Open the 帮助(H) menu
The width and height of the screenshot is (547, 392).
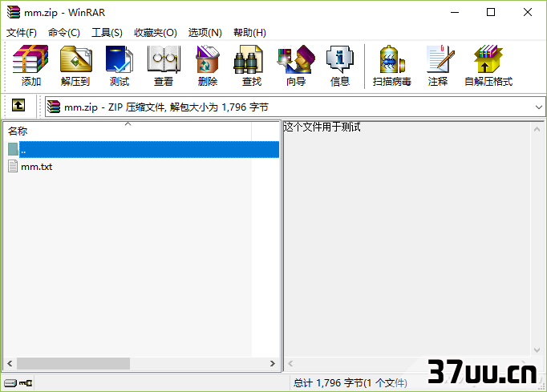pyautogui.click(x=249, y=33)
